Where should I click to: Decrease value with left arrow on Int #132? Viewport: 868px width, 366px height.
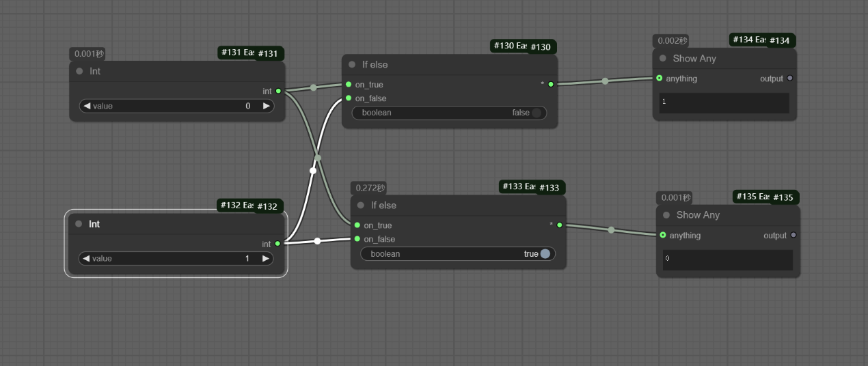click(87, 259)
